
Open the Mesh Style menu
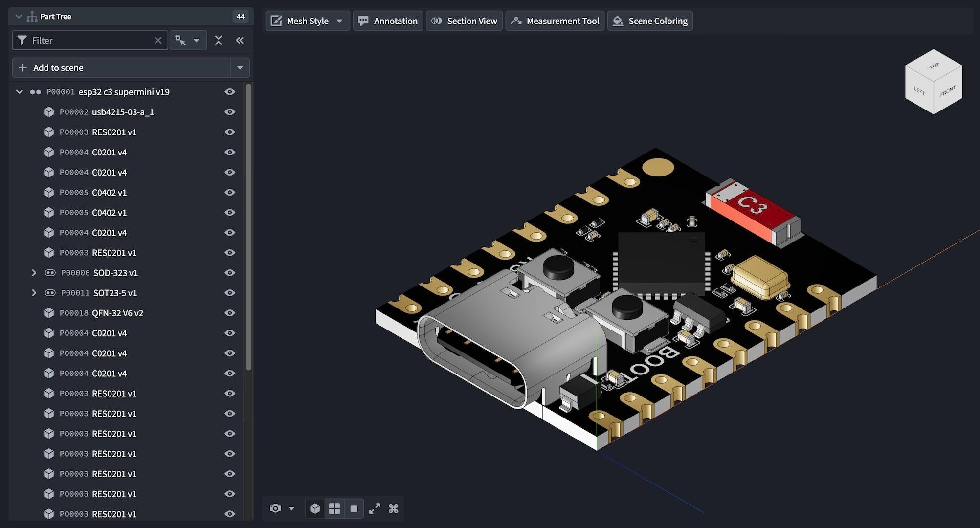[x=307, y=21]
